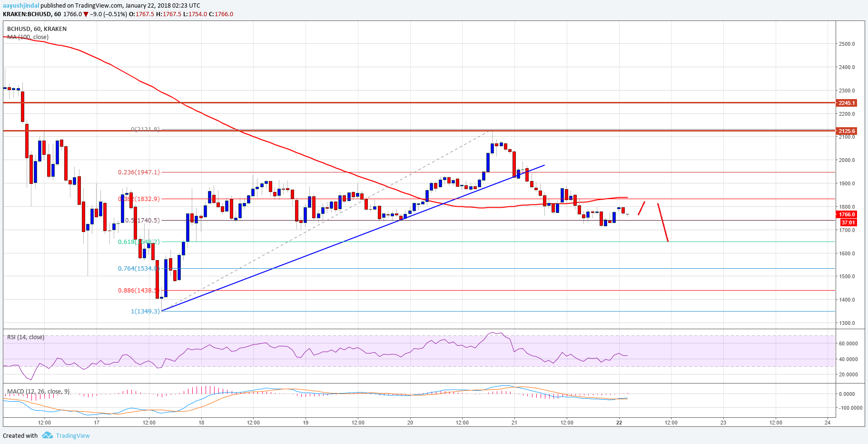Click the 37:01 countdown timer tag
Image resolution: width=868 pixels, height=444 pixels.
(x=848, y=222)
